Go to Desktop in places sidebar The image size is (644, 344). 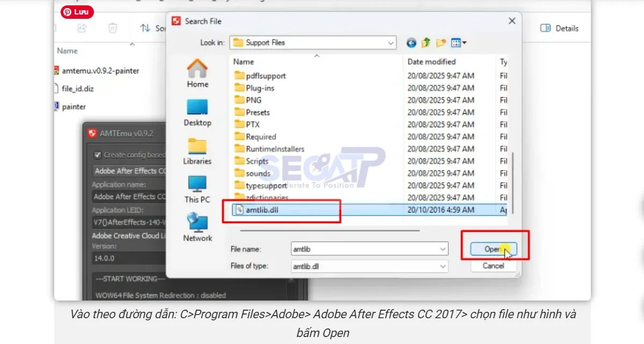197,112
